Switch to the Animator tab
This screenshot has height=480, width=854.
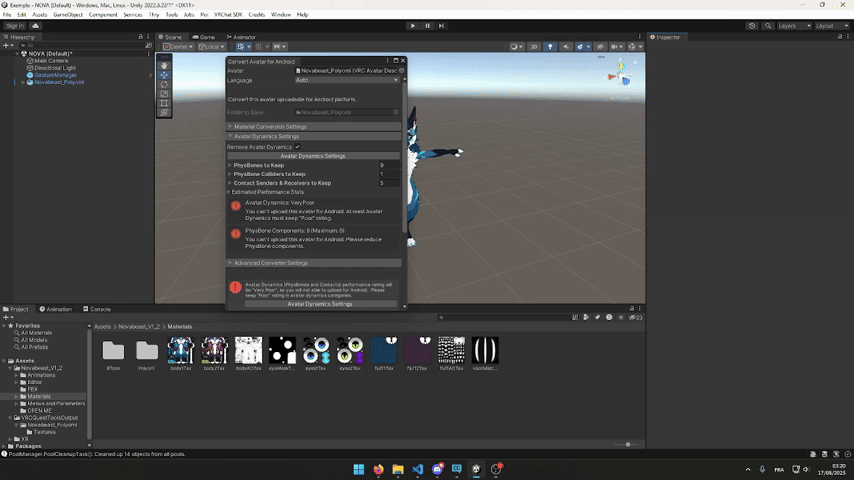coord(242,37)
